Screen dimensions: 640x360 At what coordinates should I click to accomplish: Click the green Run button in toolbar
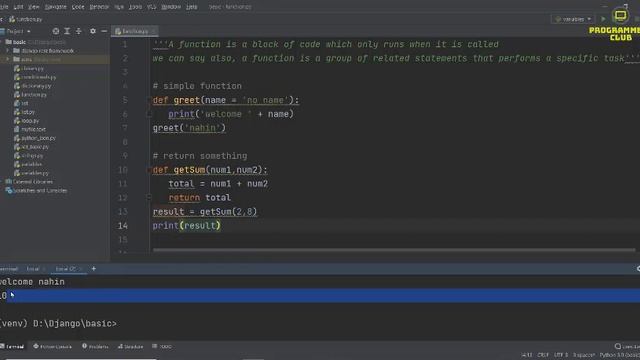[x=603, y=19]
